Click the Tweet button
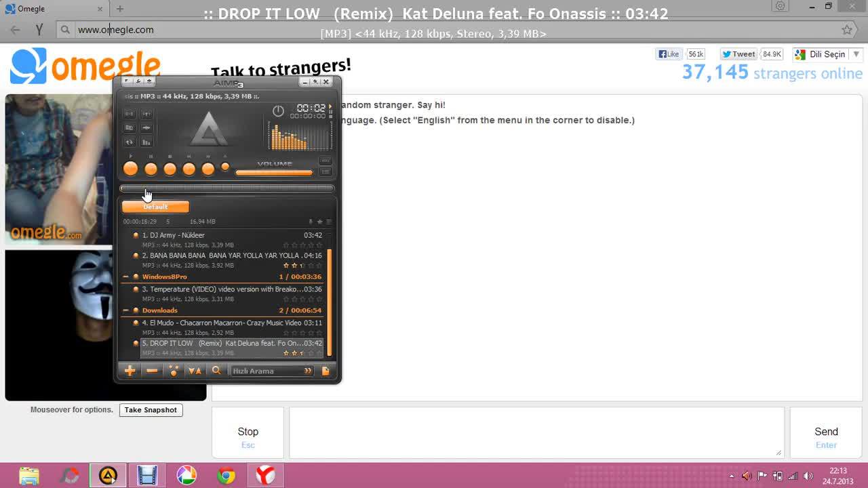 [738, 54]
